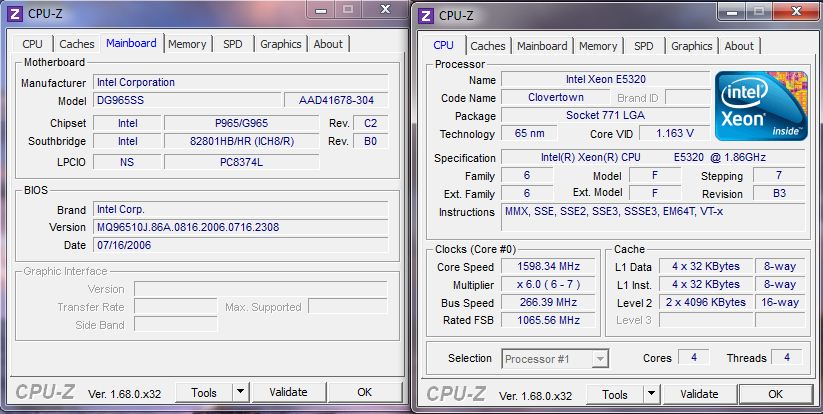Viewport: 823px width, 414px height.
Task: Click the Cores count value field
Action: (693, 357)
